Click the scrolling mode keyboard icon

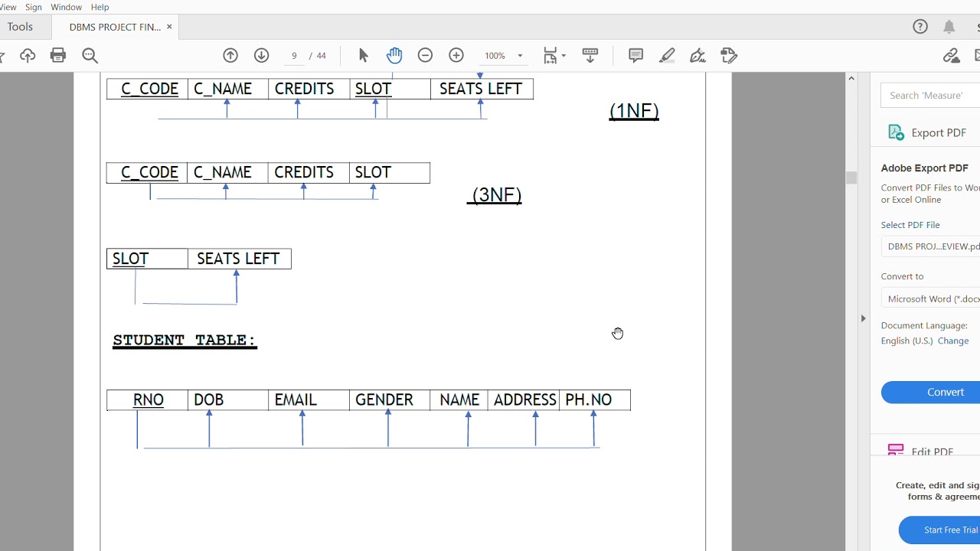pyautogui.click(x=590, y=55)
